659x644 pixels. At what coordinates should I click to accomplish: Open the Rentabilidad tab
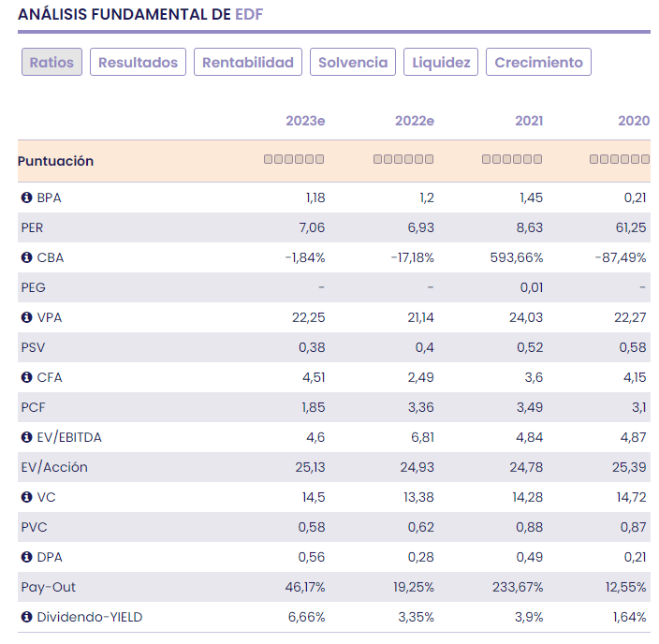[248, 63]
